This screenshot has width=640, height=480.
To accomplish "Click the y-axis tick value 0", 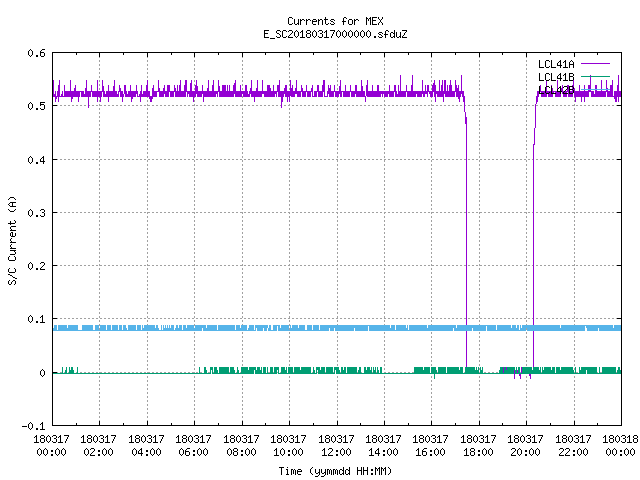I will [42, 373].
